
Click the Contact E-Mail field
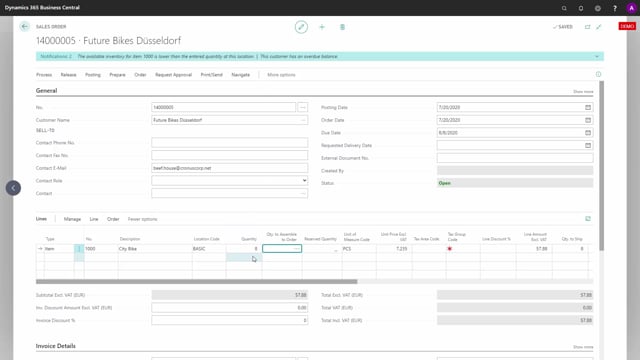[x=229, y=168]
